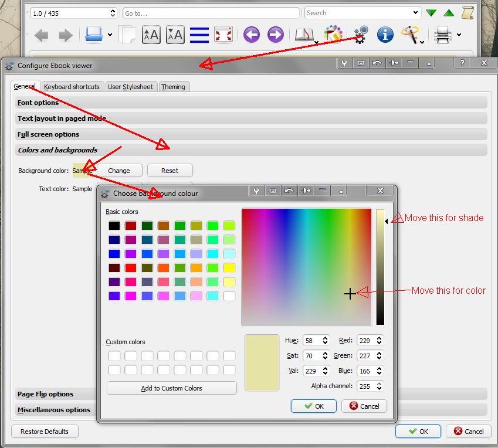Confirm colour with OK in colour dialog

(x=313, y=406)
